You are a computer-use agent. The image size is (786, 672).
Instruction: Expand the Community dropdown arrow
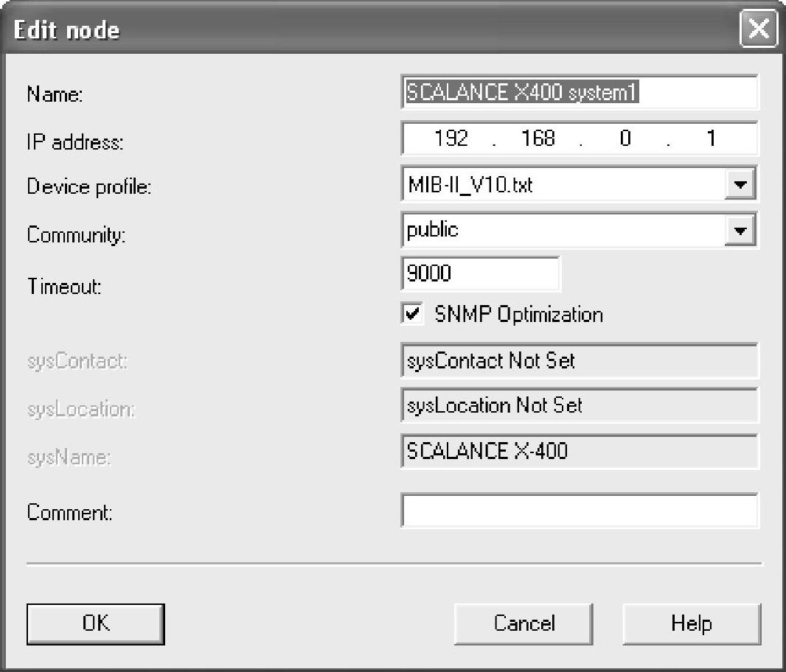pos(740,231)
